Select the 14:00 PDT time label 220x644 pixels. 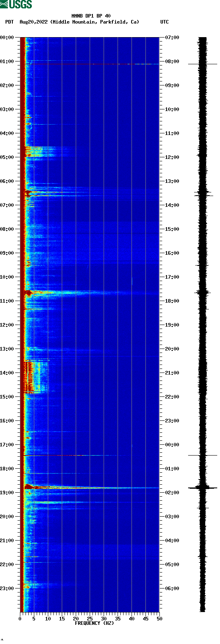pos(7,373)
